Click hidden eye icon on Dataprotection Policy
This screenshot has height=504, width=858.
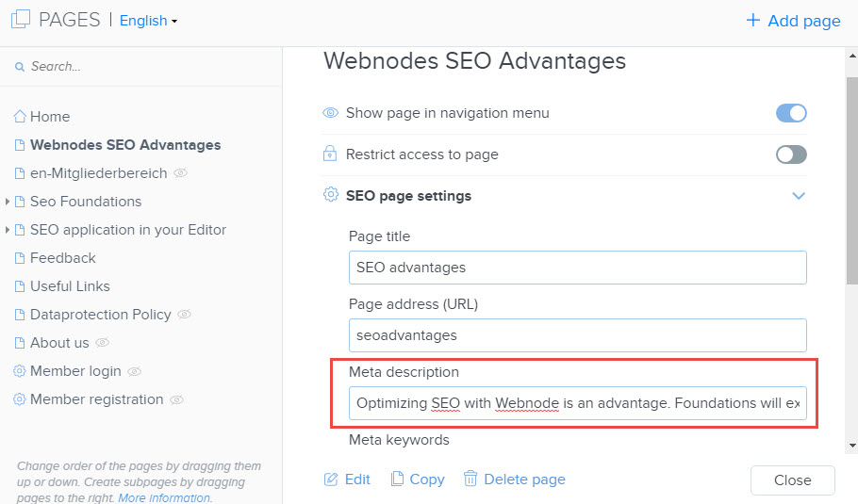(185, 315)
